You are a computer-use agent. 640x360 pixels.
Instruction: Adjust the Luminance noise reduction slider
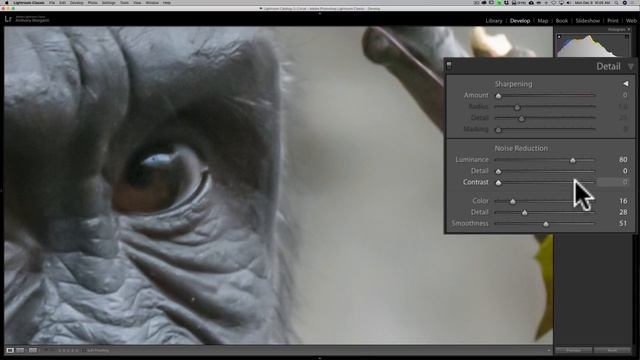click(x=573, y=160)
